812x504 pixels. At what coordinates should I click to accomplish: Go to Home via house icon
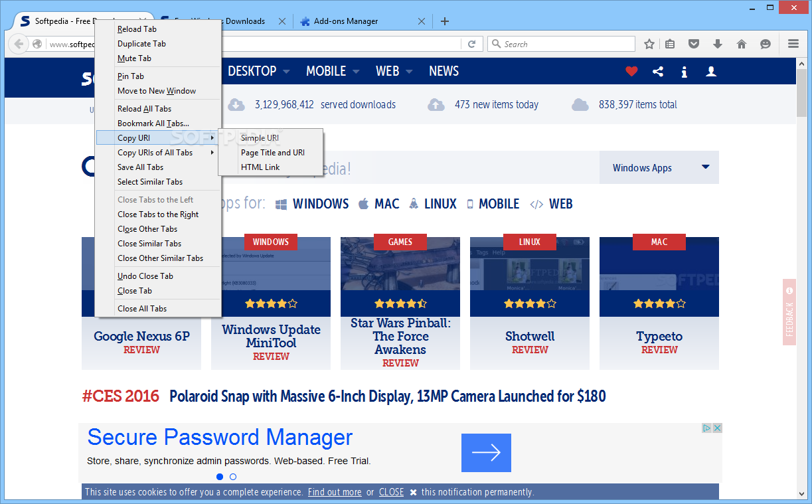742,44
